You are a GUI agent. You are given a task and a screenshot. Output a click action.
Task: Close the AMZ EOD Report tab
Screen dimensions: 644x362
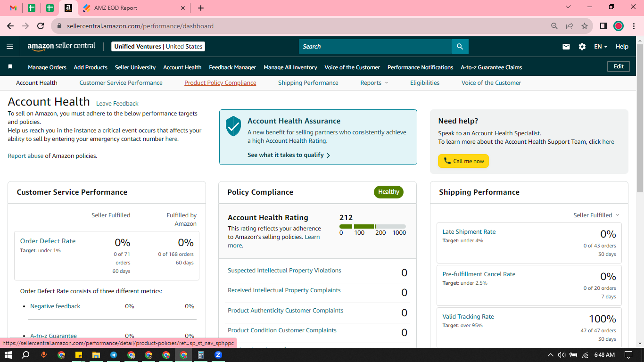coord(183,8)
